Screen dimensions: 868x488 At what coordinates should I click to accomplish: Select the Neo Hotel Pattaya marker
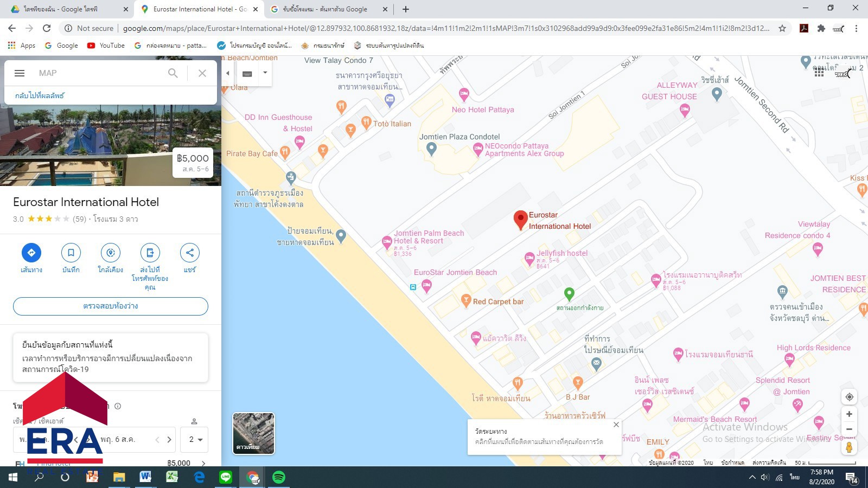(x=464, y=94)
